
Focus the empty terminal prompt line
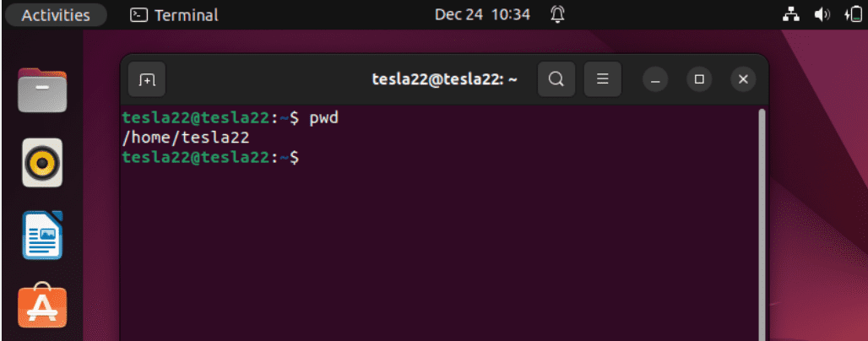(422, 157)
